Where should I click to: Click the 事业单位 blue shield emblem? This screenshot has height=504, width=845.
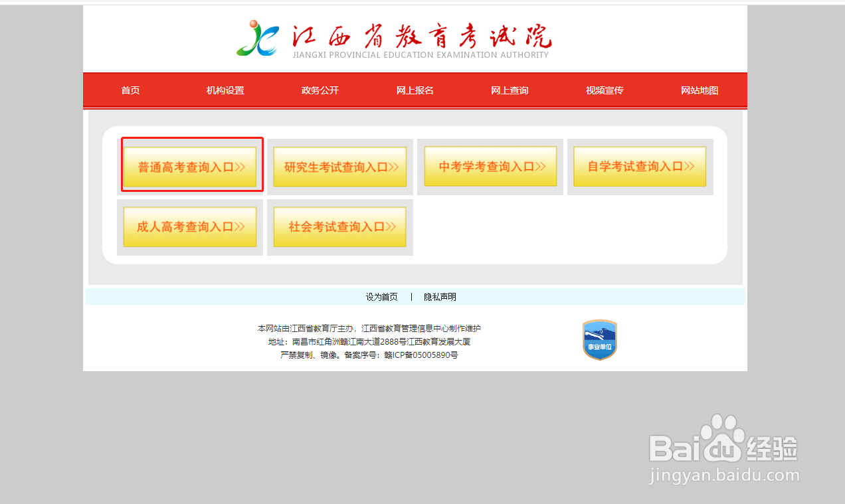tap(599, 339)
